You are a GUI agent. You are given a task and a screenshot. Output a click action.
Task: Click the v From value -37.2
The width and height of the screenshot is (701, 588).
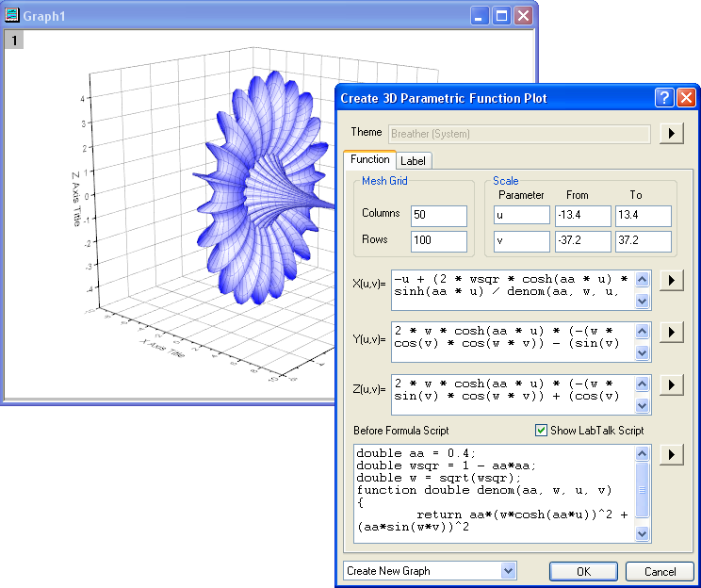click(x=583, y=240)
